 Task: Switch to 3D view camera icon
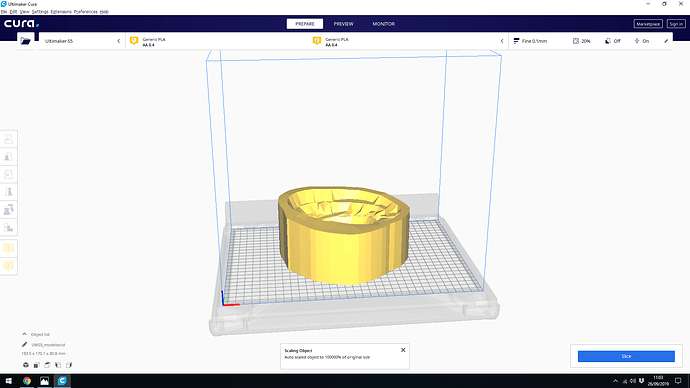tap(26, 365)
